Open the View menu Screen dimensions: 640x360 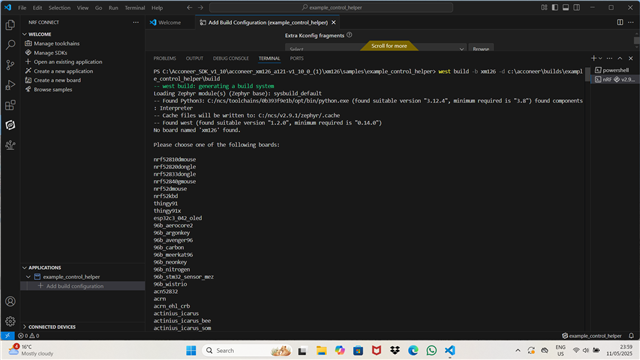[82, 8]
